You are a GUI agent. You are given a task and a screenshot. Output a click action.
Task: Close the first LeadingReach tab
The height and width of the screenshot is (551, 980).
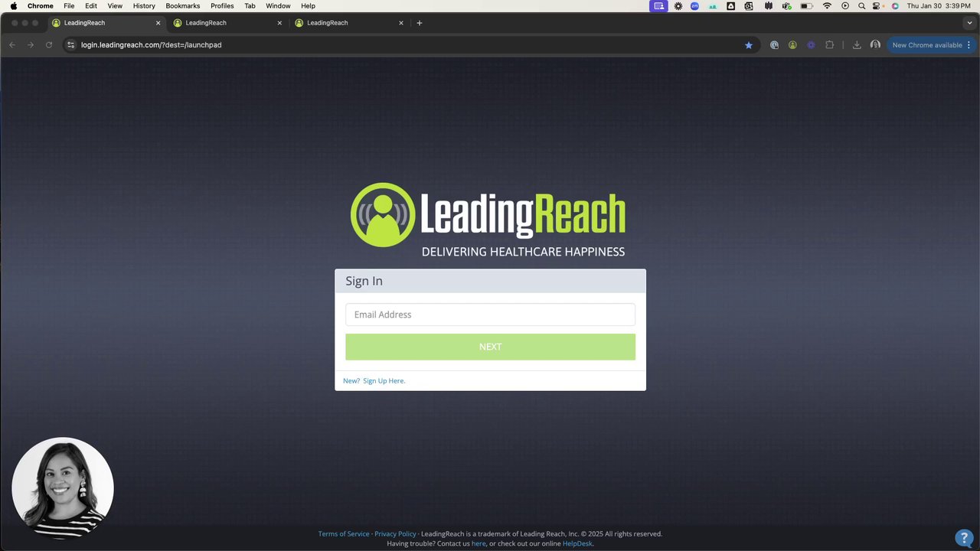(158, 23)
